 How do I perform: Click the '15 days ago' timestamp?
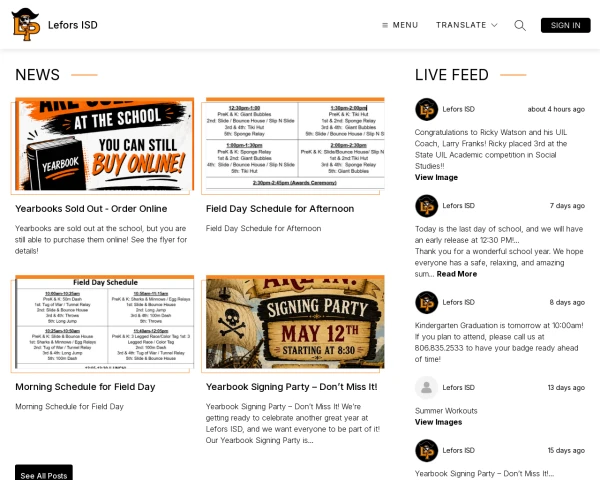click(x=566, y=450)
